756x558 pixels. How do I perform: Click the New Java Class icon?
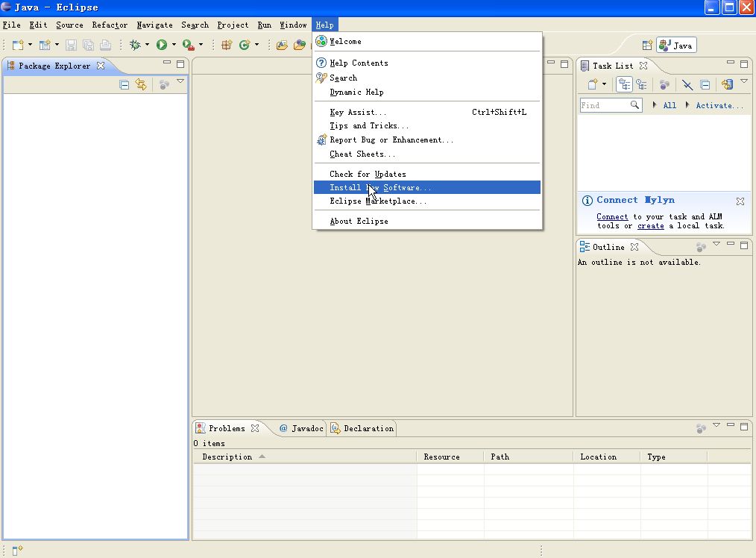tap(245, 45)
